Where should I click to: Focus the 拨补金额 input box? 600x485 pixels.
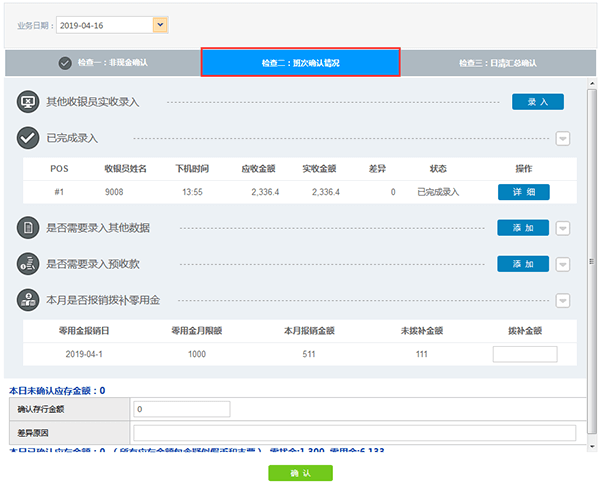(x=525, y=354)
